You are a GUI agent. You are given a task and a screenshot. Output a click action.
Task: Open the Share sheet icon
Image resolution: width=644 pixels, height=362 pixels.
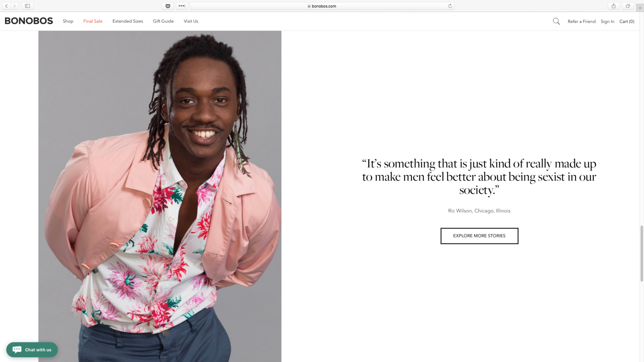tap(614, 6)
